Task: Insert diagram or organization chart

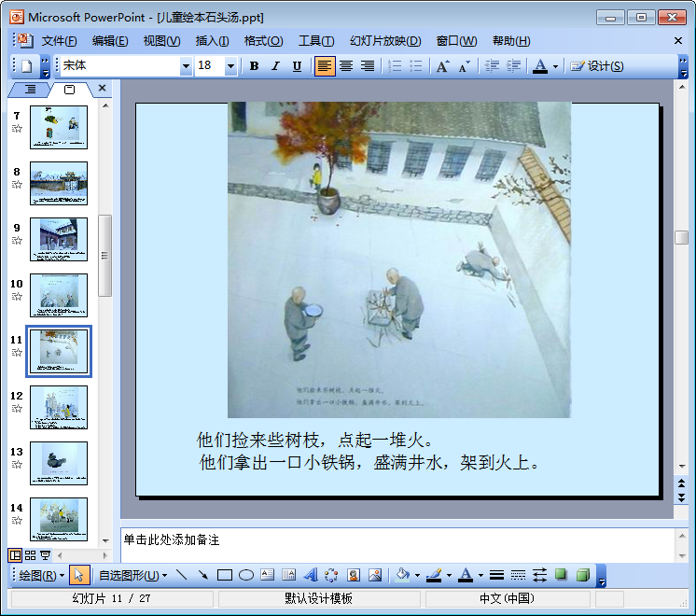Action: [331, 575]
